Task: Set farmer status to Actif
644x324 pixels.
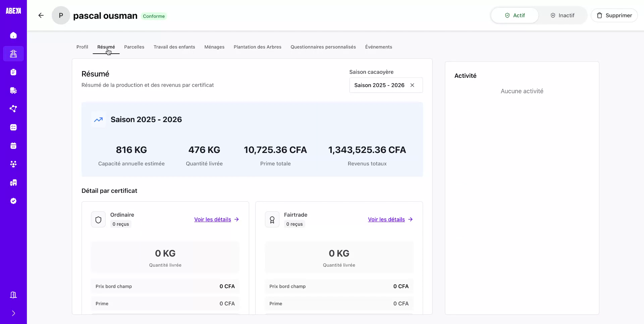Action: click(515, 15)
